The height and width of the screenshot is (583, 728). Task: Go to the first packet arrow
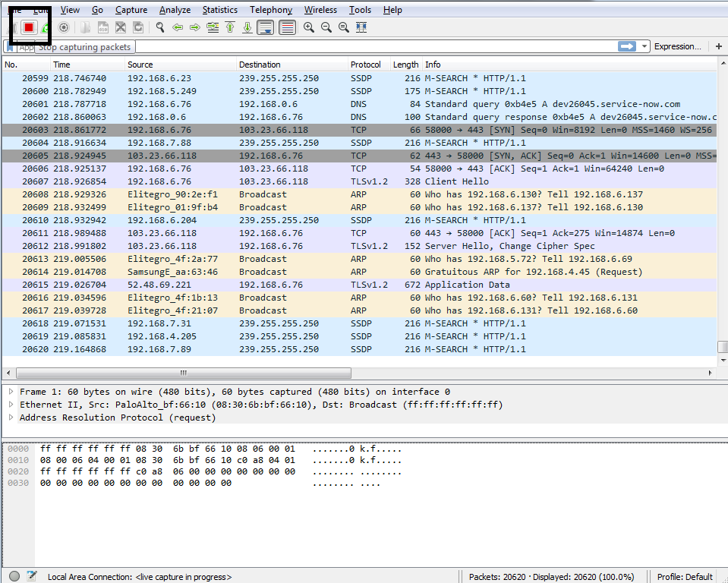click(229, 27)
